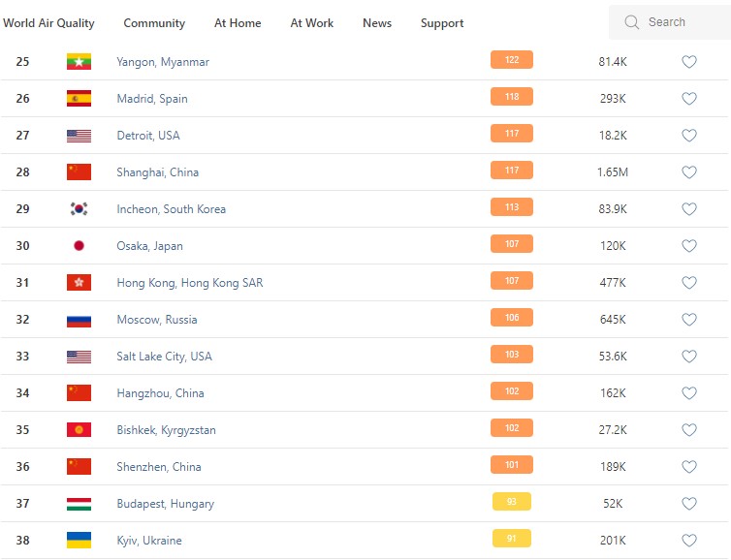
Task: Click the yellow 93 AQI badge for Budapest
Action: (512, 503)
